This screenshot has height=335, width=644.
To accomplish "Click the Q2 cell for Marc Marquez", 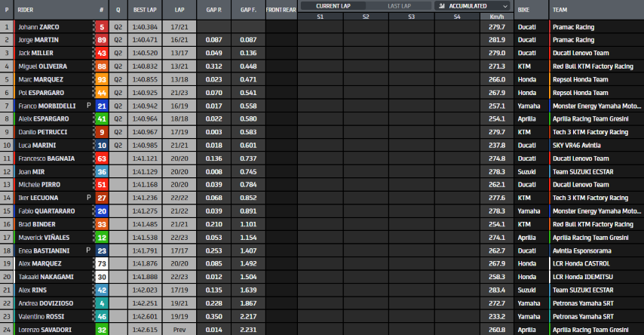I will tap(118, 80).
